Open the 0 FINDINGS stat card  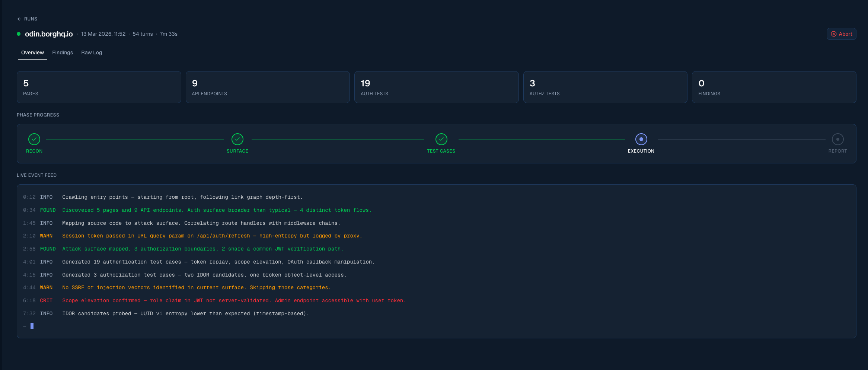point(774,87)
